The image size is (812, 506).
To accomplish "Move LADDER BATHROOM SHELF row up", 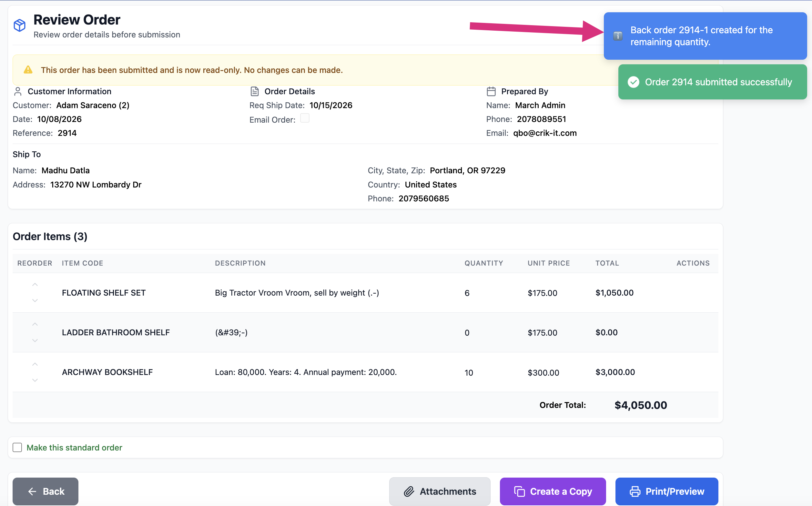I will click(x=35, y=325).
